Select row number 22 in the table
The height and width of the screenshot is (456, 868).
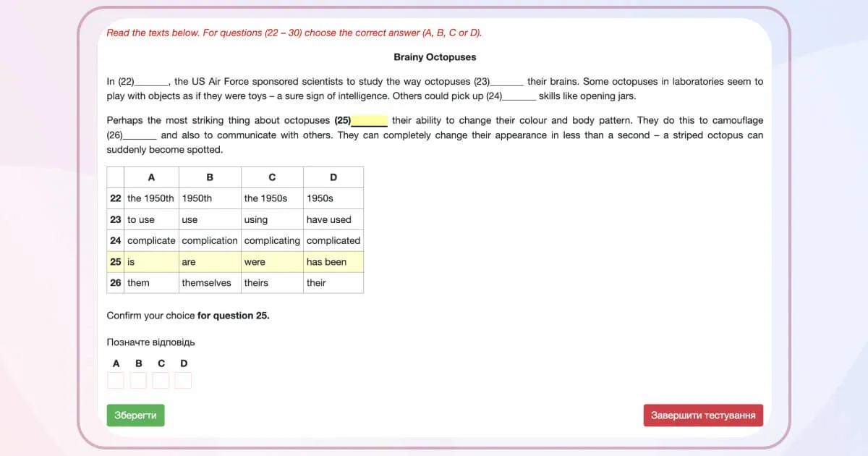pos(115,198)
